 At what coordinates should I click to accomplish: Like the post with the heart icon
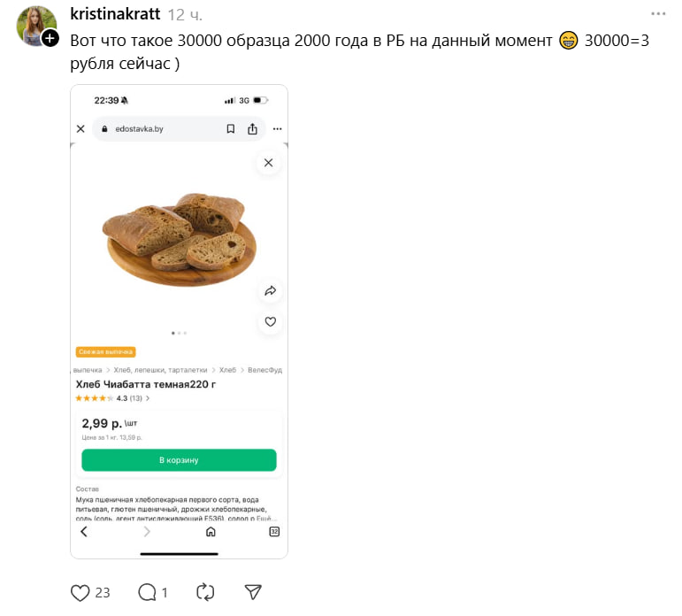[x=80, y=592]
